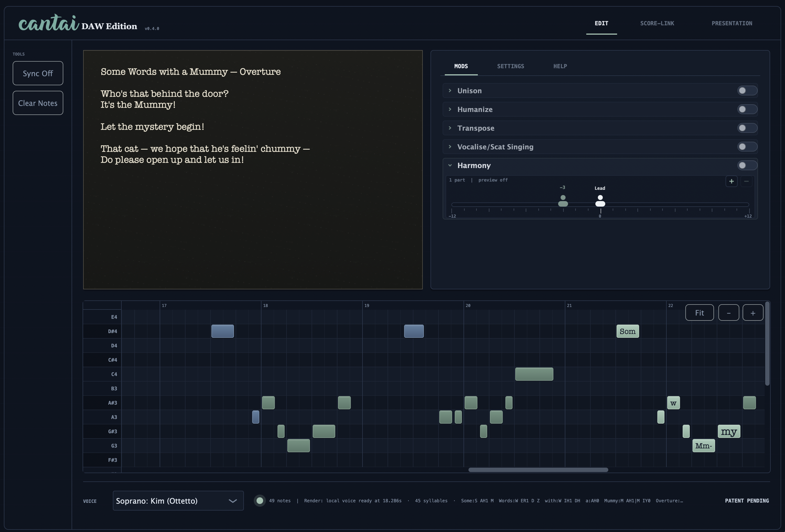
Task: Zoom out piano roll with minus
Action: click(729, 312)
